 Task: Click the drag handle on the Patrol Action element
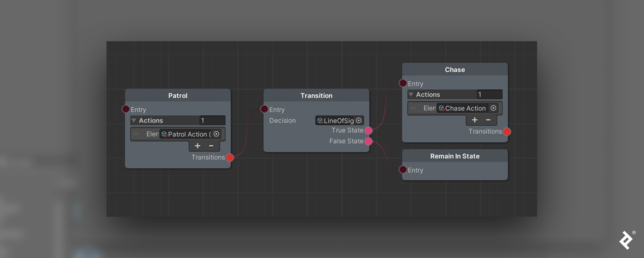(x=136, y=134)
